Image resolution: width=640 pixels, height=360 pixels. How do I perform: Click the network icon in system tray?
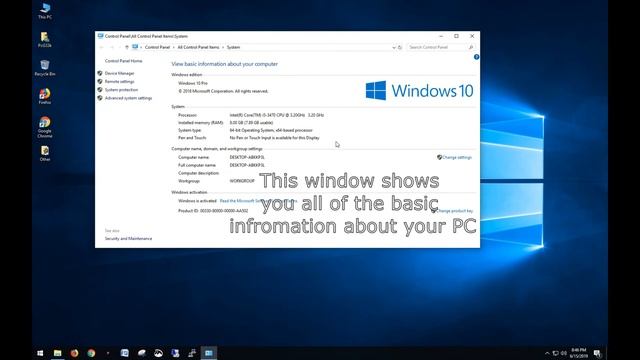(556, 353)
